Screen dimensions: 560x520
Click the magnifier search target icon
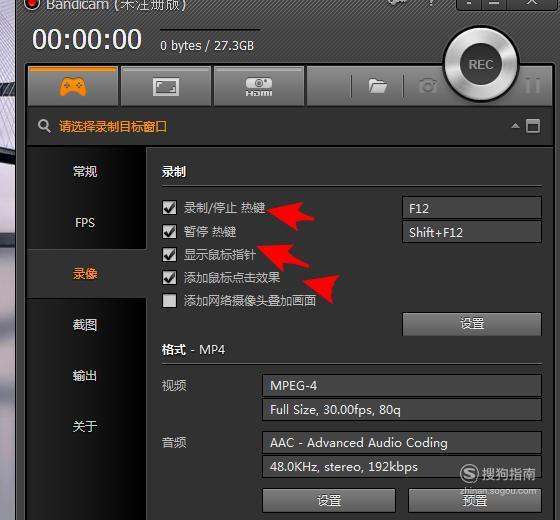click(44, 126)
